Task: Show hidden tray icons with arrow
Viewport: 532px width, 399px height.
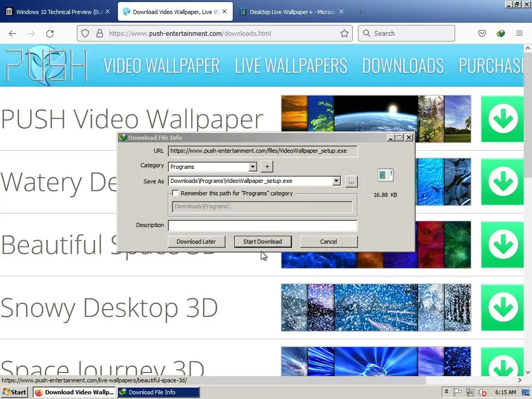Action: (x=446, y=392)
